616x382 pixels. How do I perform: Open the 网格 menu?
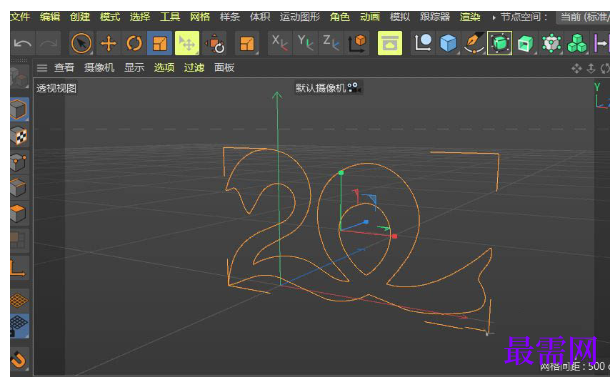click(x=200, y=17)
